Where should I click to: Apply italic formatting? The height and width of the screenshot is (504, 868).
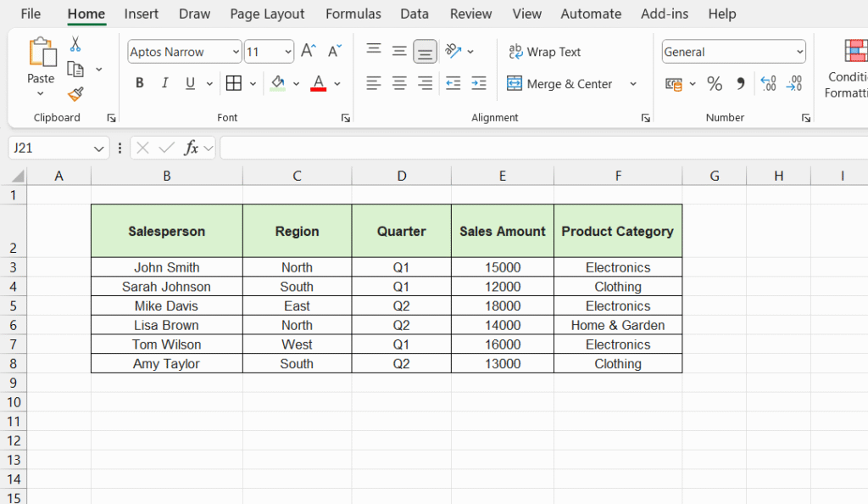164,83
